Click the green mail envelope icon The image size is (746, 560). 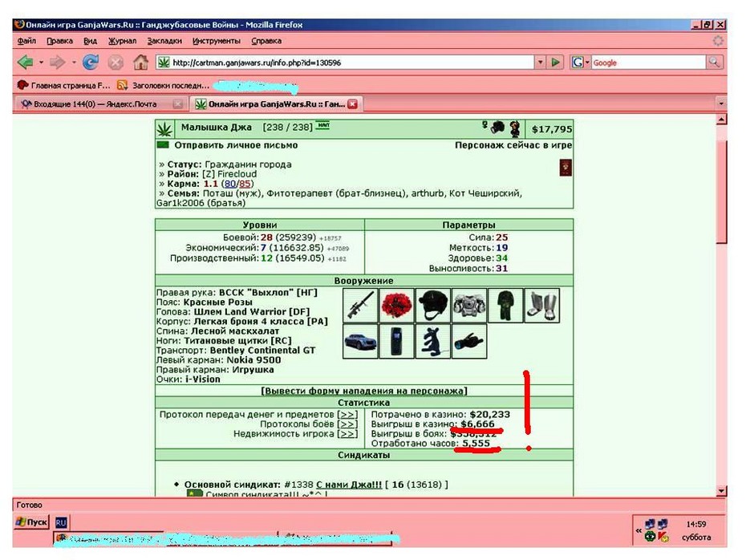pyautogui.click(x=163, y=144)
